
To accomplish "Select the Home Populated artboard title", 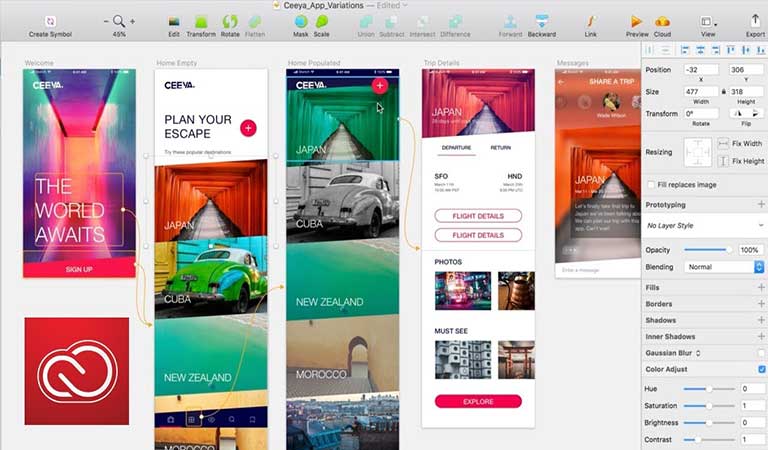I will coord(313,63).
